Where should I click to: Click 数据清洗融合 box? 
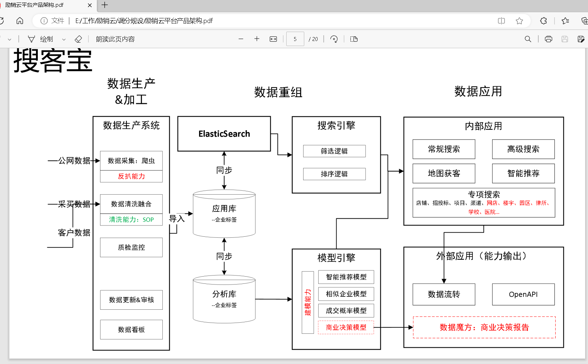pyautogui.click(x=131, y=204)
